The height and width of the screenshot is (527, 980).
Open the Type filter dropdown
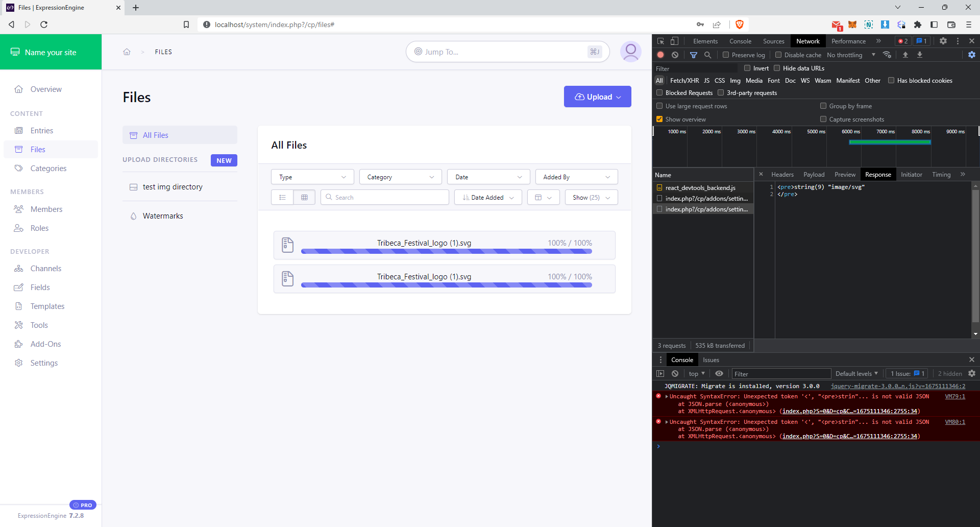312,177
